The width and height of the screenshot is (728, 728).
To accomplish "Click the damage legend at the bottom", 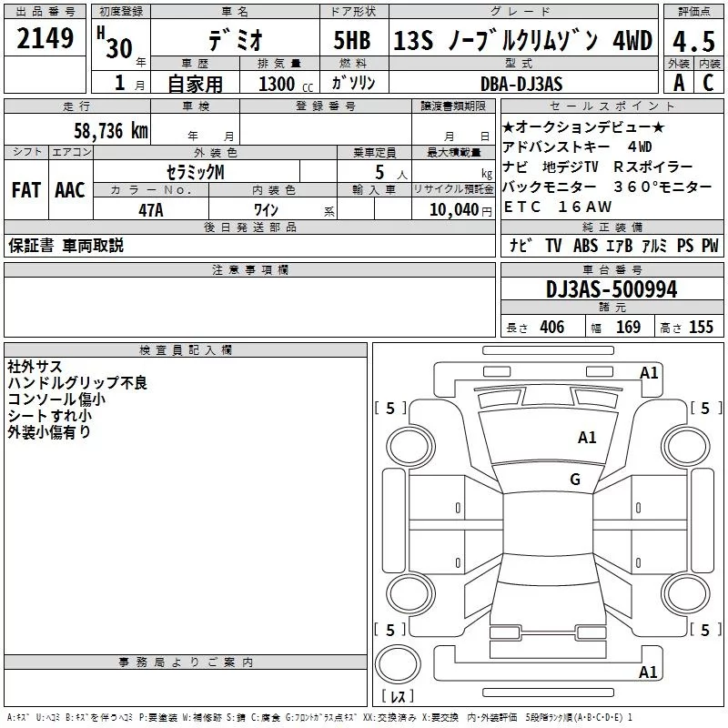I will (x=320, y=718).
